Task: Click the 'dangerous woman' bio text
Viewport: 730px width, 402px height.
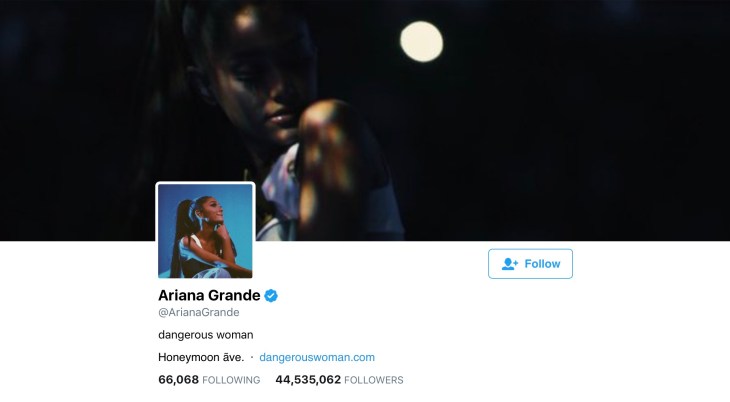Action: point(206,335)
